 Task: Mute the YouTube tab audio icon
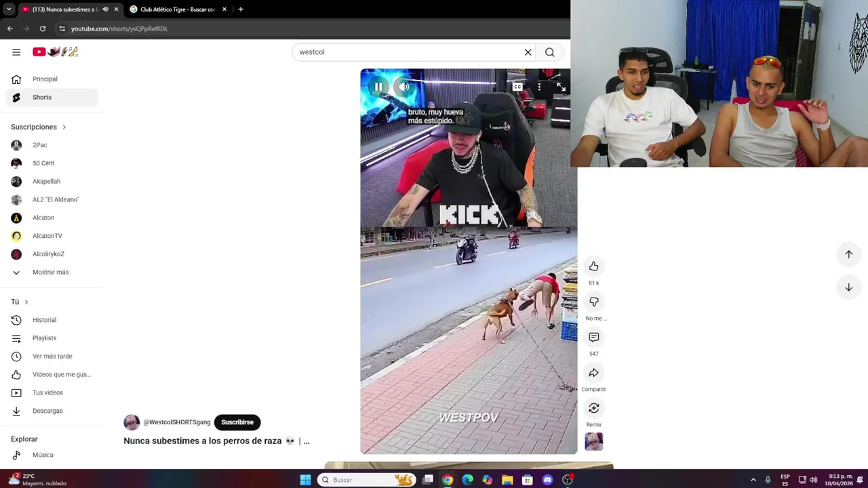pyautogui.click(x=105, y=9)
